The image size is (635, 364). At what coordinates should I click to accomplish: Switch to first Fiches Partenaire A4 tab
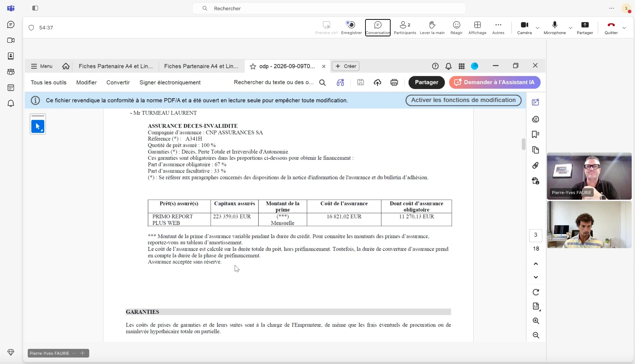point(116,66)
